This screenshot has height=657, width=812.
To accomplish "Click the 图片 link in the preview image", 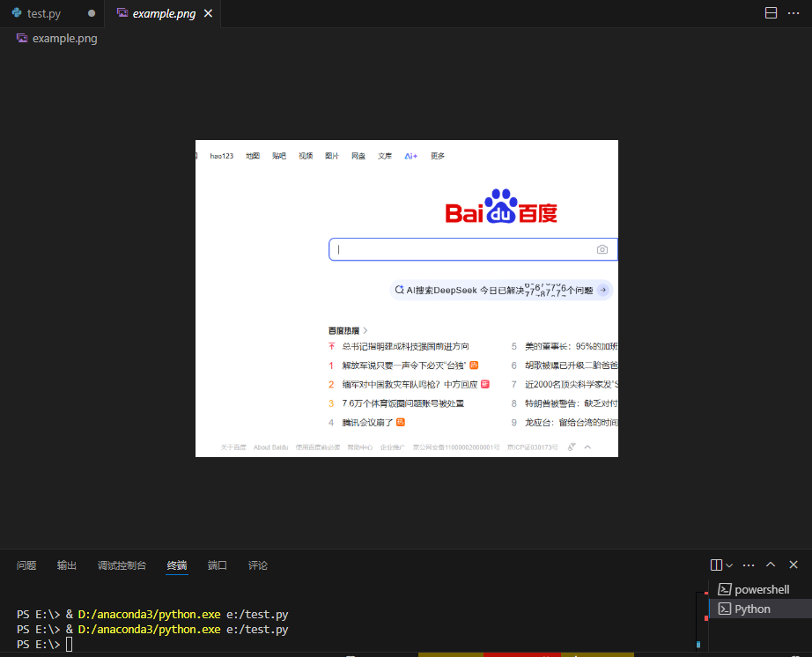I will [x=332, y=156].
